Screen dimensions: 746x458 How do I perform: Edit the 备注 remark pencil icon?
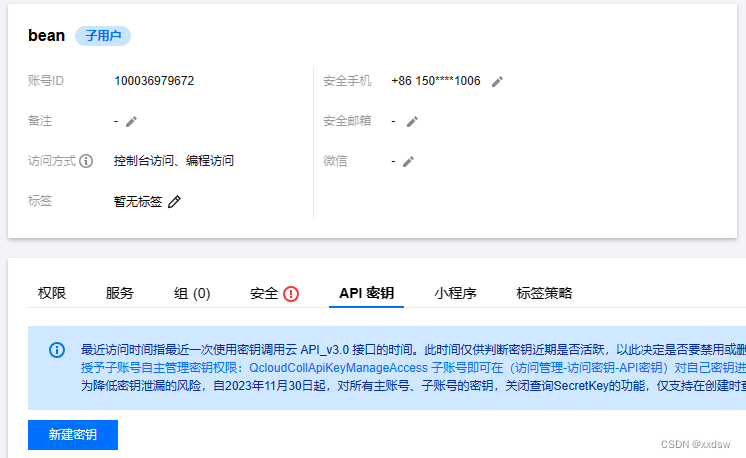coord(131,122)
